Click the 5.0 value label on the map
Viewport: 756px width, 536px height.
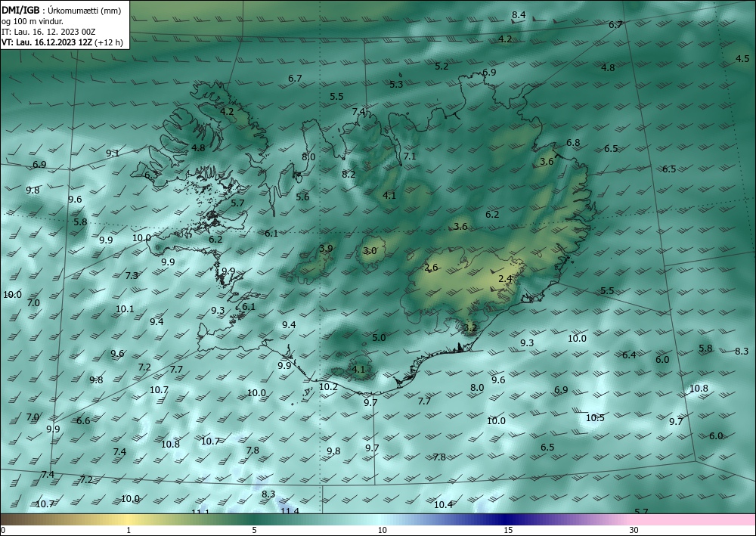379,337
